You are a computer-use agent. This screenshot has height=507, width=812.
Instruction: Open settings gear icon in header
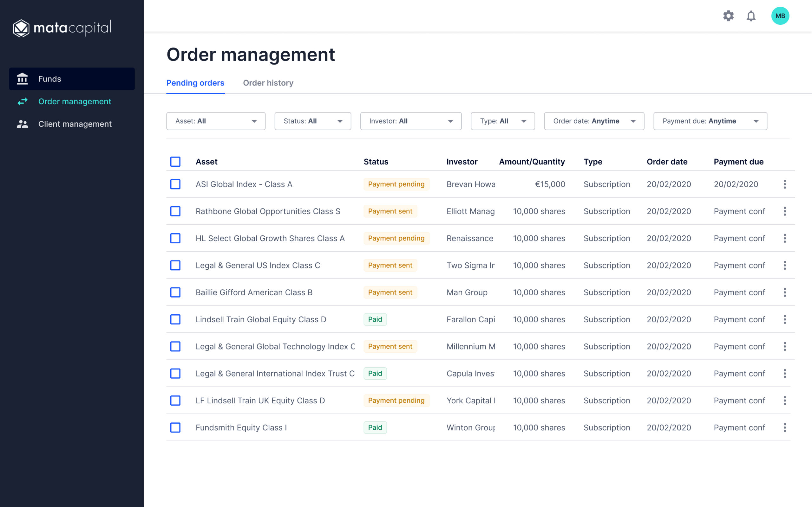728,16
